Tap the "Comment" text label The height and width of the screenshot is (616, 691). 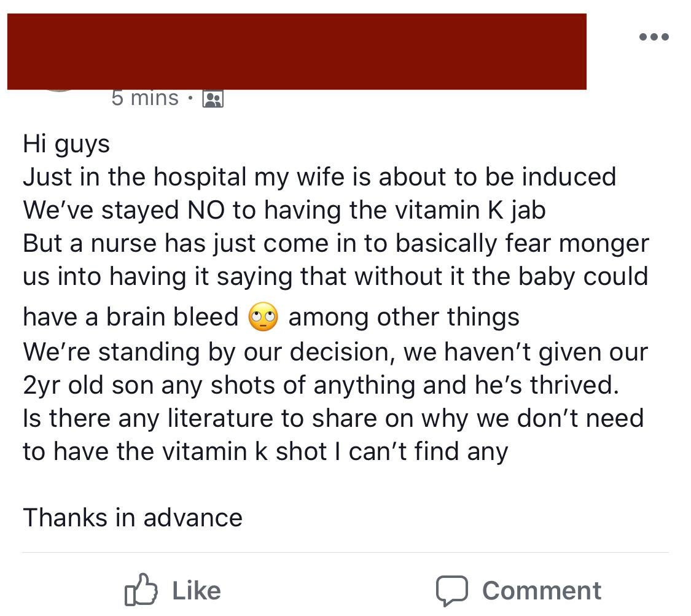coord(542,590)
